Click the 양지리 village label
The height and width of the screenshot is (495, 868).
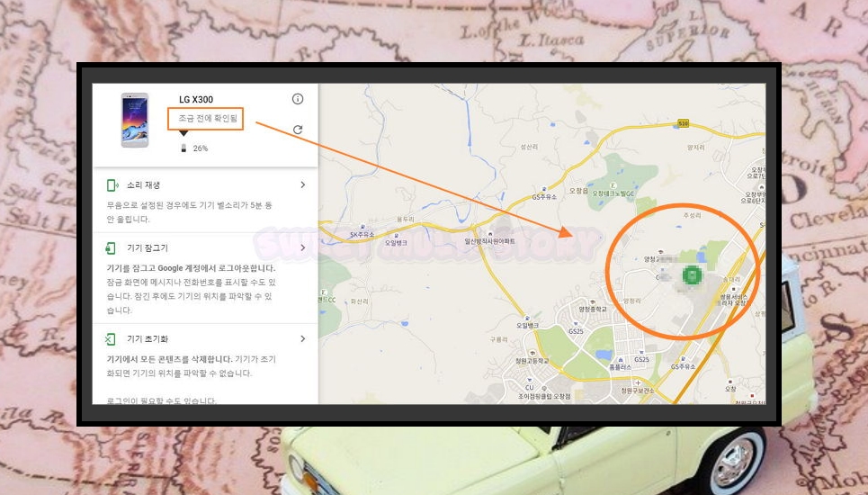pyautogui.click(x=696, y=148)
